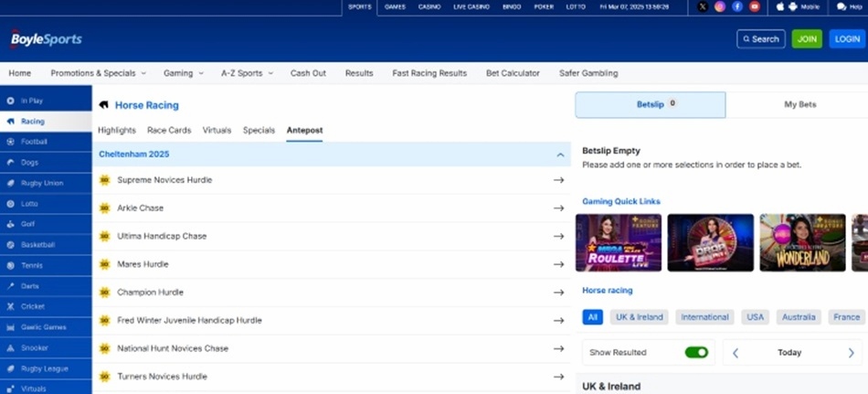Viewport: 868px width, 394px height.
Task: Collapse the Cheltenham 2025 section
Action: pos(559,154)
